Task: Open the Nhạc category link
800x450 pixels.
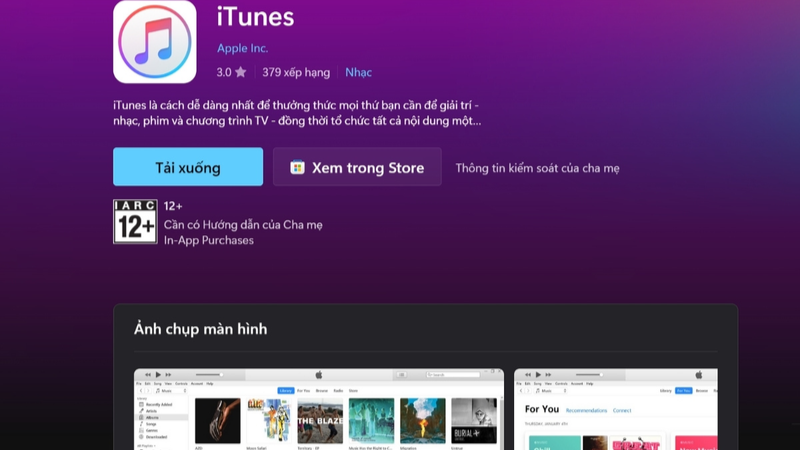Action: click(x=359, y=72)
